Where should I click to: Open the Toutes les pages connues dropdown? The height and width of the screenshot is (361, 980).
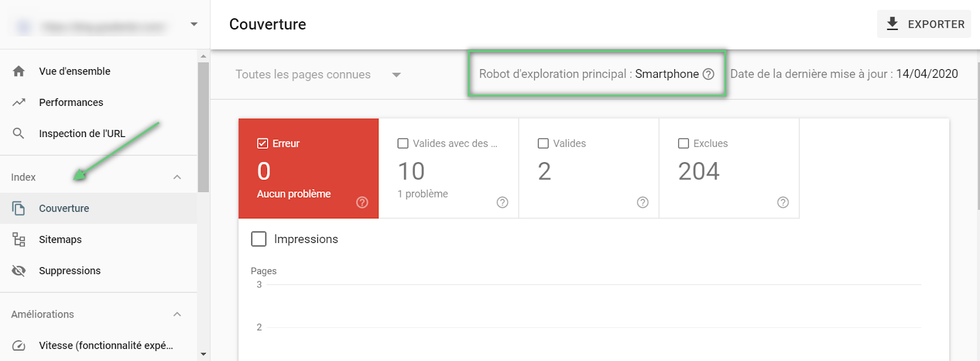396,75
